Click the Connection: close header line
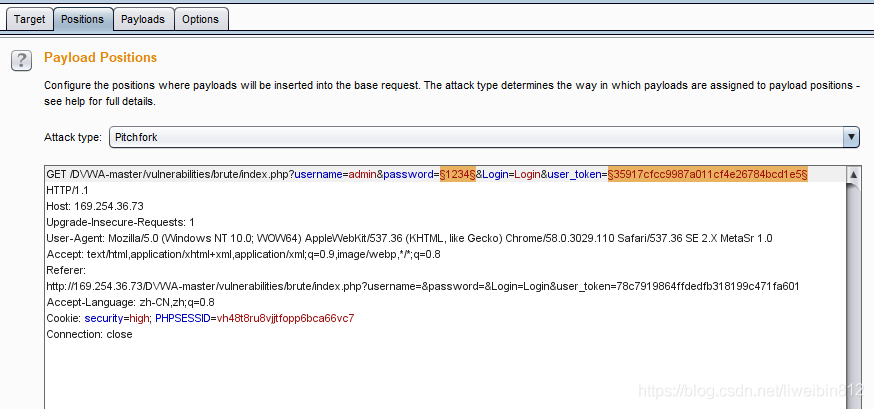The image size is (874, 409). (x=89, y=334)
